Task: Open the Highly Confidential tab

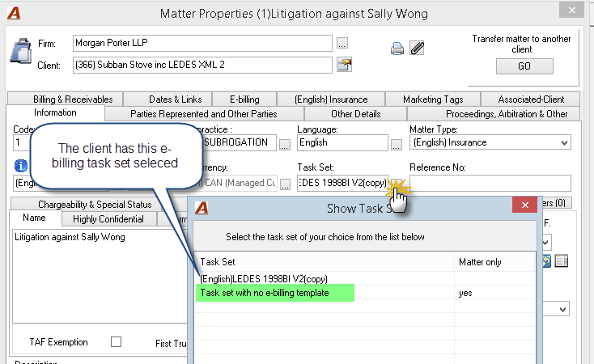Action: point(108,219)
